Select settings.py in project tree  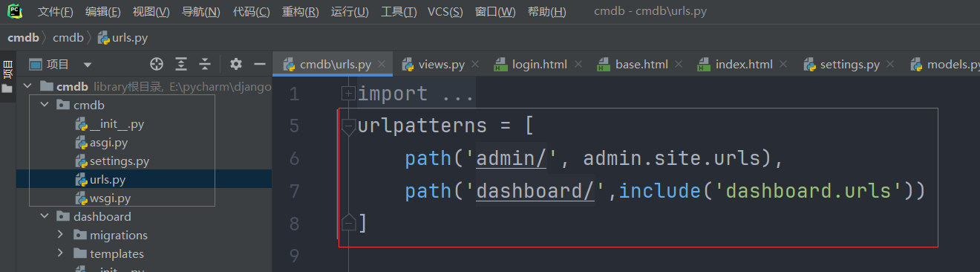pos(143,161)
